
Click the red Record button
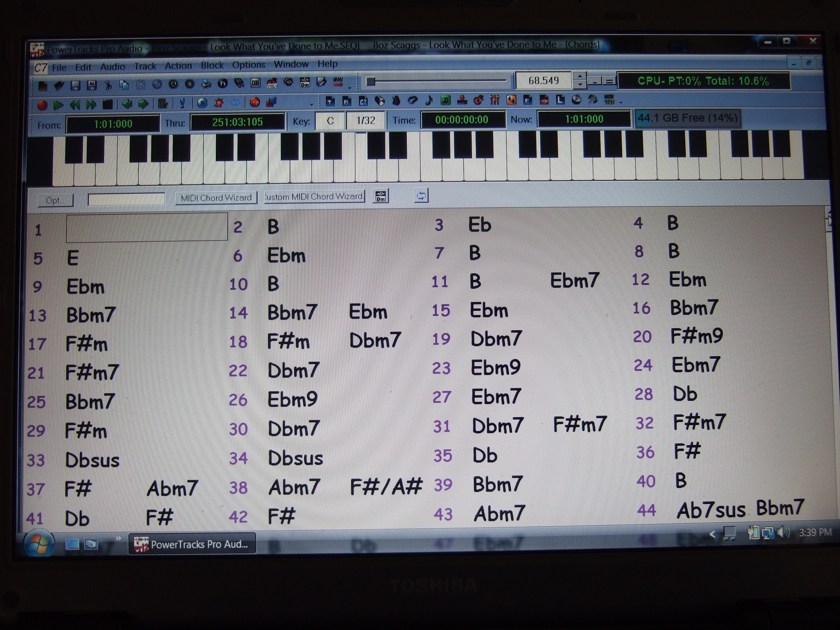tap(42, 105)
